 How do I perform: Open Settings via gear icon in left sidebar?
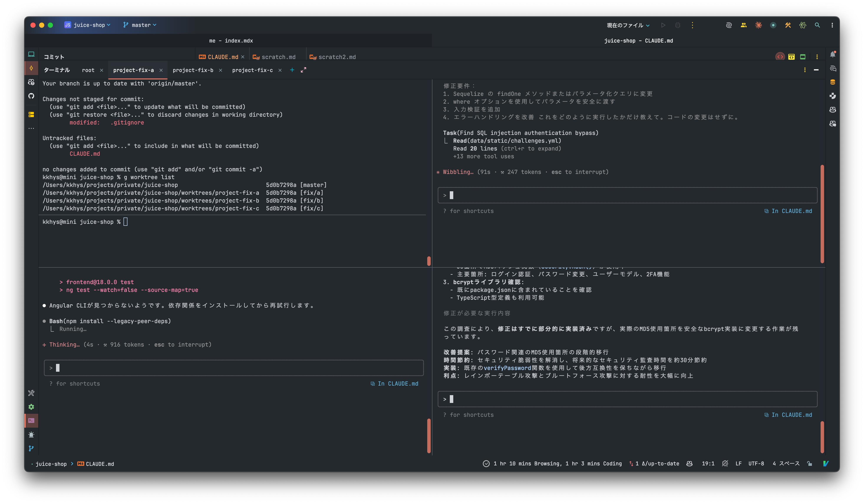(x=31, y=407)
